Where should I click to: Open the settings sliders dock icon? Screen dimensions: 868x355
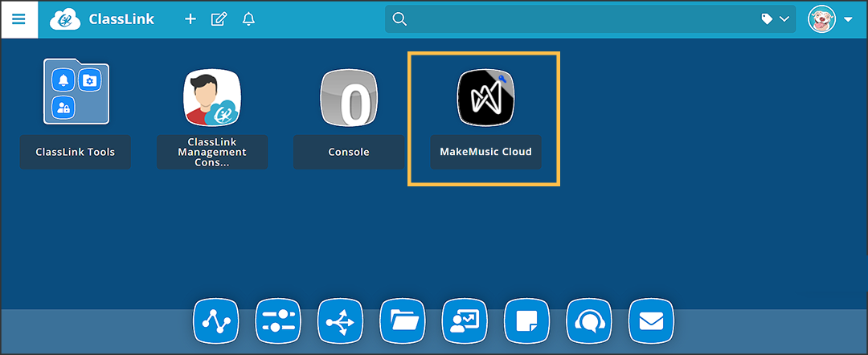coord(278,320)
